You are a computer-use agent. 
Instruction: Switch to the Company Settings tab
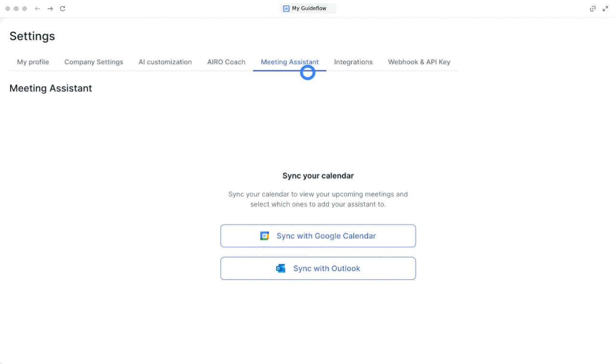click(x=94, y=62)
